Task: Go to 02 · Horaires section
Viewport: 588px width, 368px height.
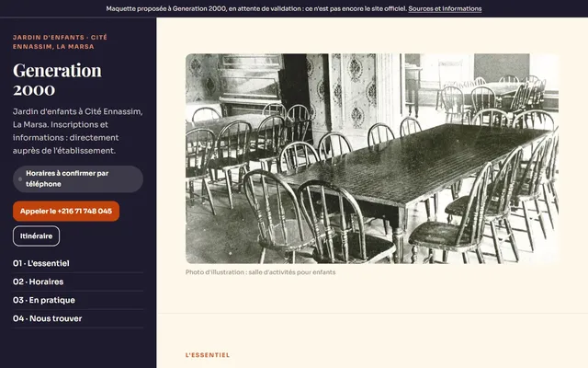Action: pos(78,282)
